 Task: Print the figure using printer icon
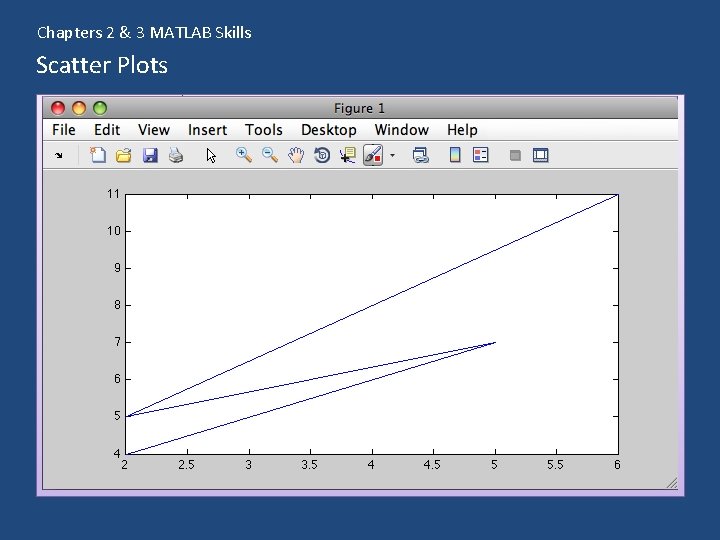pos(176,155)
